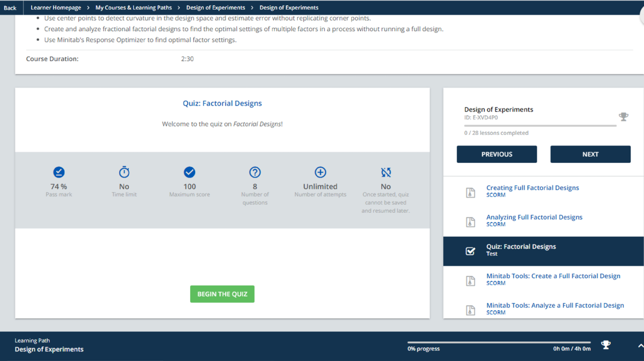Expand the bottom learning path bar chevron

(x=640, y=346)
